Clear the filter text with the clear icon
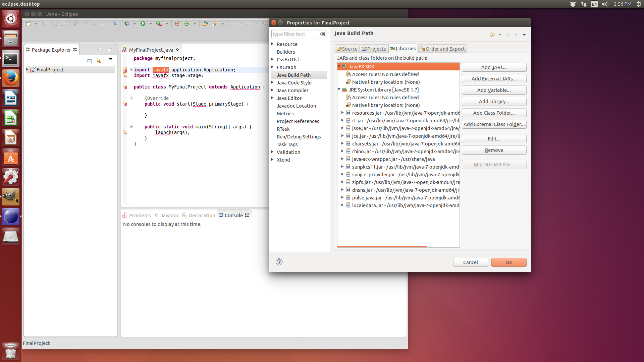The height and width of the screenshot is (362, 644). pos(322,34)
